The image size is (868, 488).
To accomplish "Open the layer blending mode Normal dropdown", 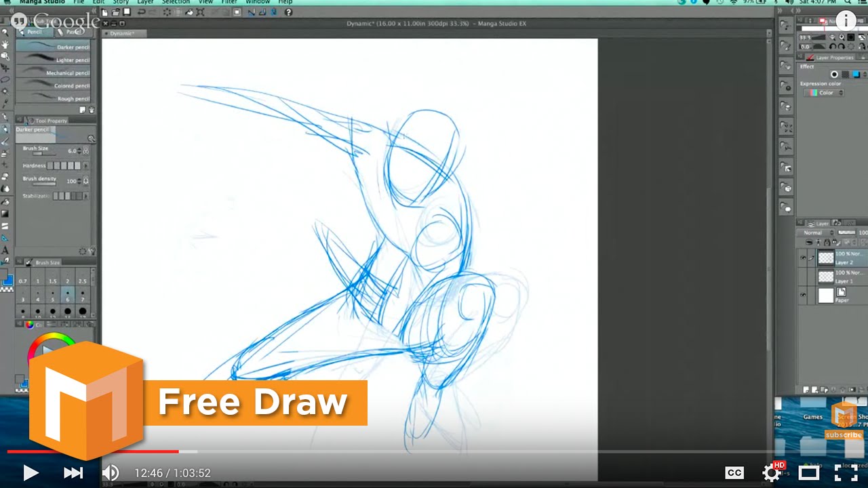I will 817,232.
